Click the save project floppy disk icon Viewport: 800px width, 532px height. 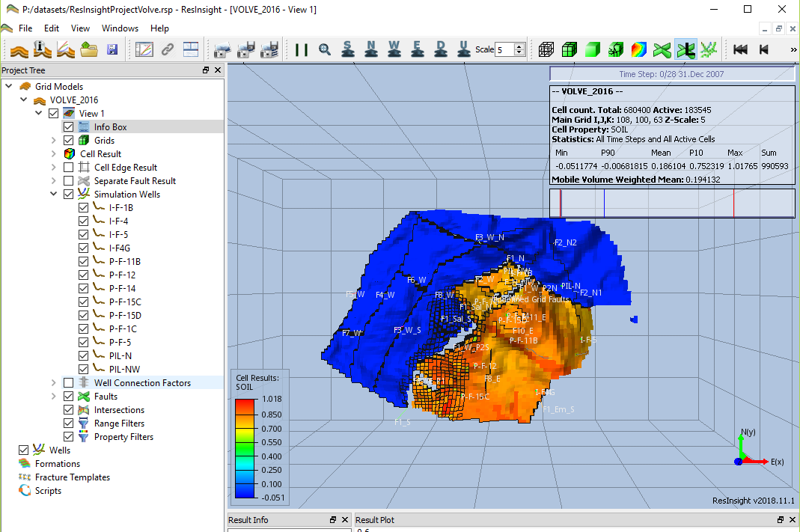coord(113,49)
